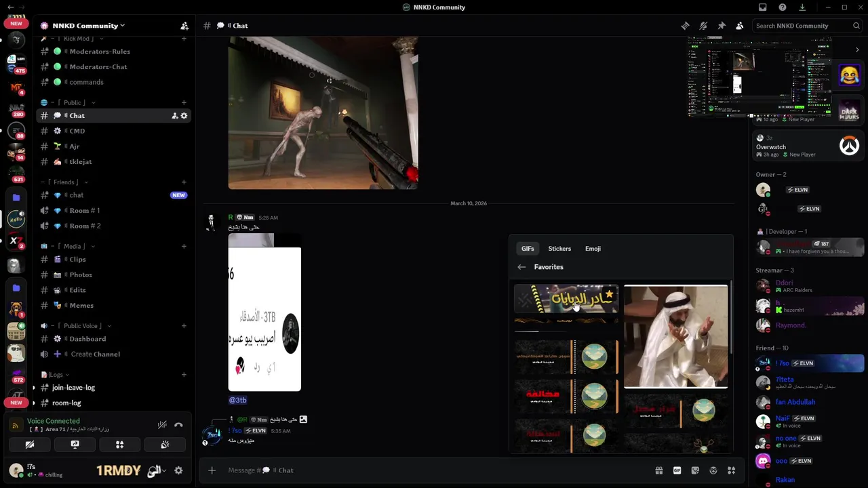The image size is (868, 488).
Task: Open the CMD channel
Action: (113, 131)
